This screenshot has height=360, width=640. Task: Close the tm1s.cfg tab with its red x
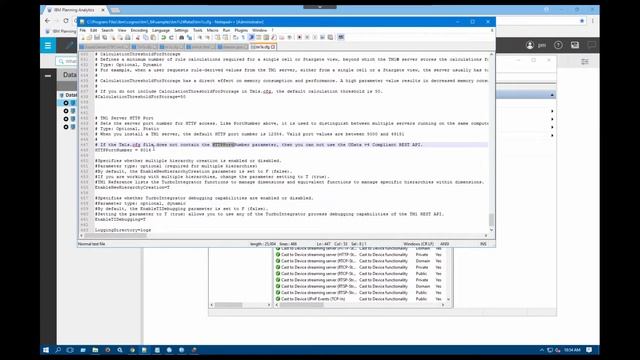point(273,47)
